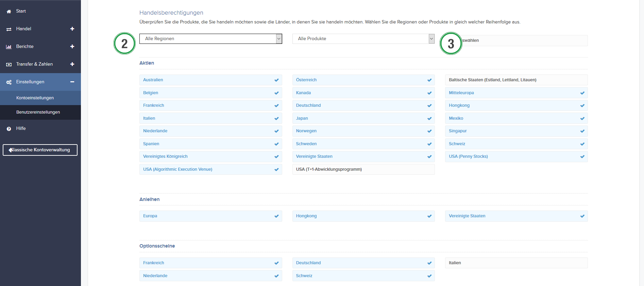Select the Handel menu item
Screen dimensions: 644x286
[x=40, y=29]
